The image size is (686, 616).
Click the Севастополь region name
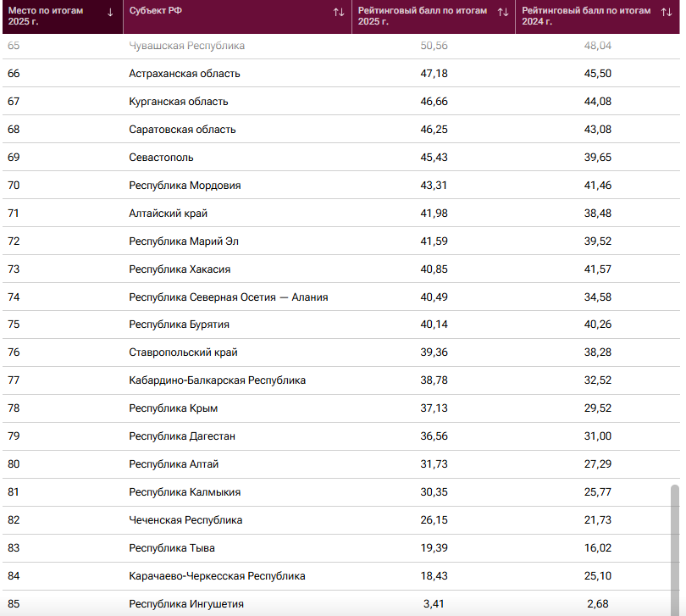[161, 158]
